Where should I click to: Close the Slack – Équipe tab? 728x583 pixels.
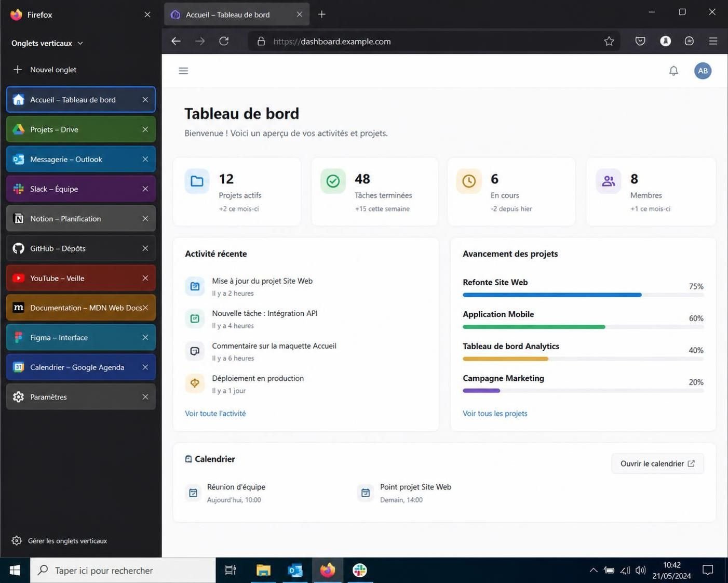145,189
